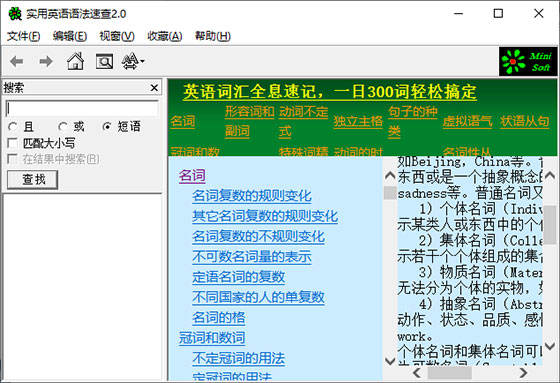Go back with the left arrow toolbar icon
Screen dimensions: 560x383
[x=17, y=62]
